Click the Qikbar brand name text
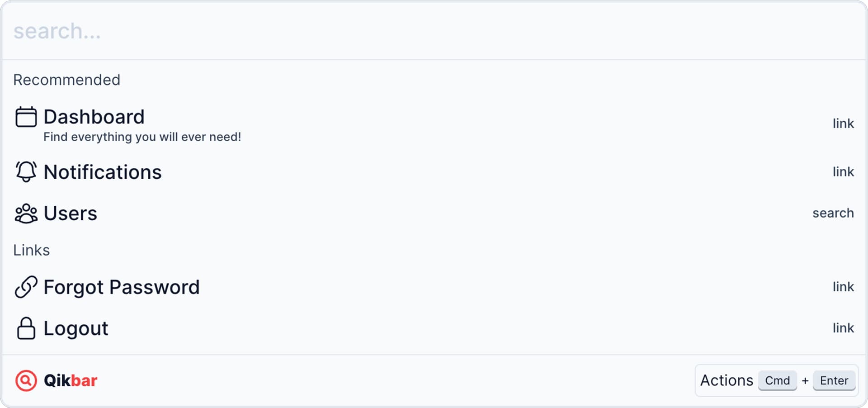868x408 pixels. [x=71, y=381]
